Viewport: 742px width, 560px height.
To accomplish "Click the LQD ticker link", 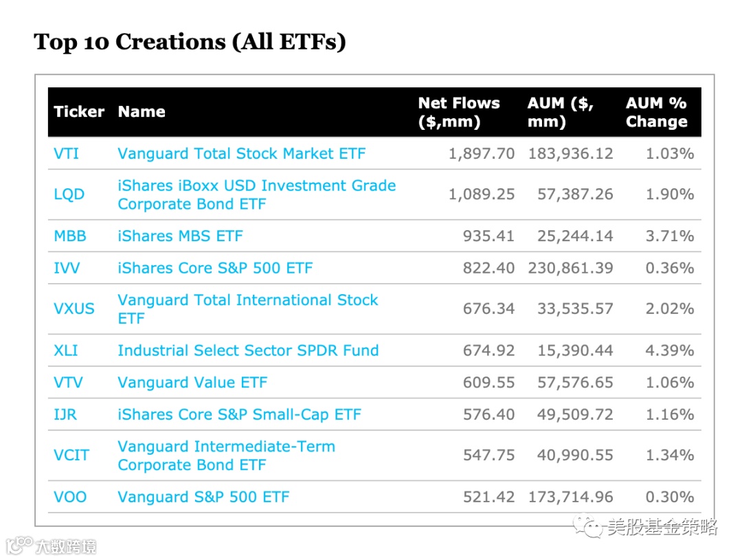I will [69, 194].
